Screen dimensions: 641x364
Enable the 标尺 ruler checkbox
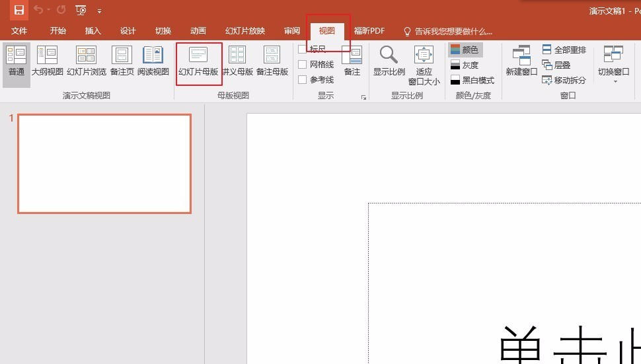302,50
